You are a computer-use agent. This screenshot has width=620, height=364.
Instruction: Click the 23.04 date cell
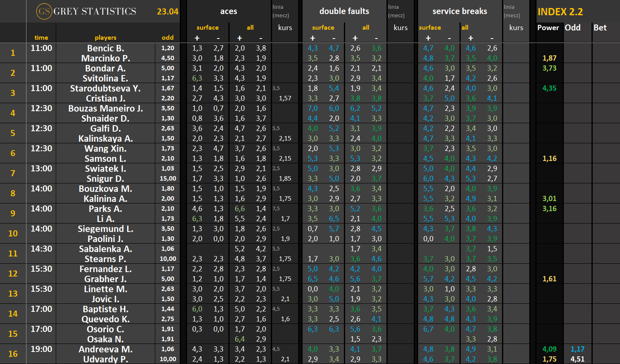167,12
